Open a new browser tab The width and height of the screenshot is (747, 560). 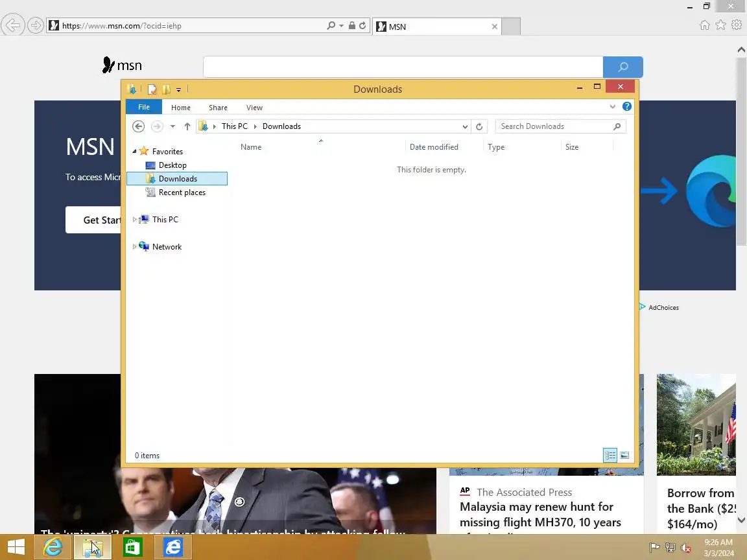(511, 27)
